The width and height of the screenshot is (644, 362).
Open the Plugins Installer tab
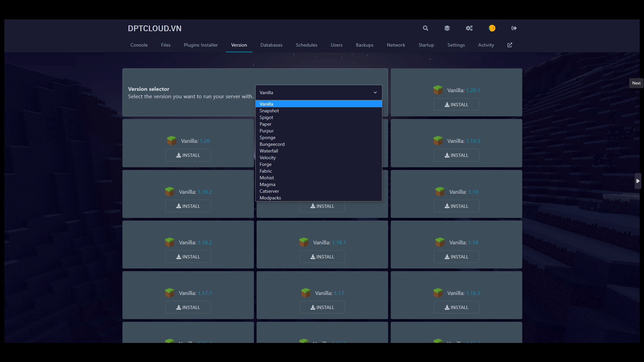(x=201, y=45)
